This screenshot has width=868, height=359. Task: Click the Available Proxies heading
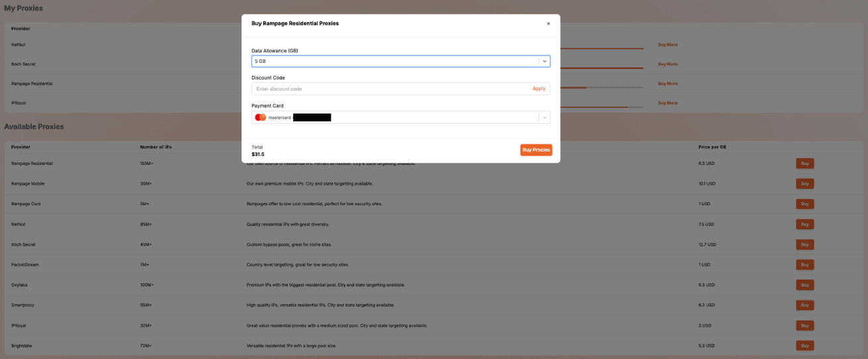pyautogui.click(x=34, y=127)
